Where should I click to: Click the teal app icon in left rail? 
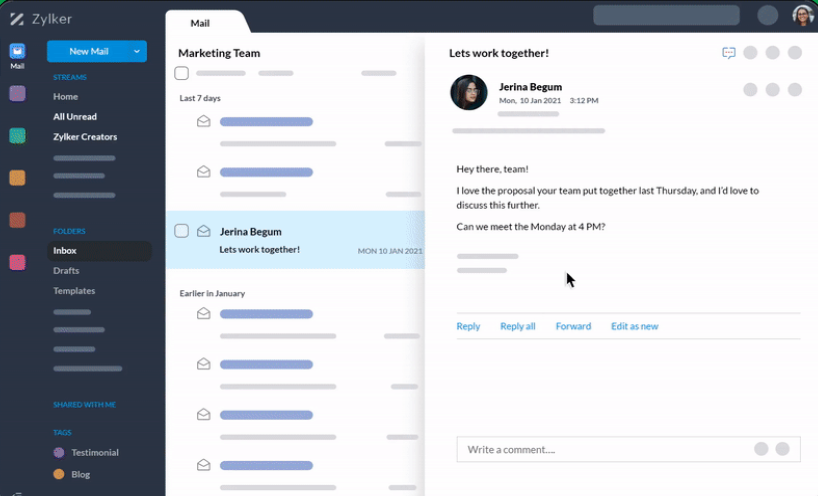click(17, 136)
